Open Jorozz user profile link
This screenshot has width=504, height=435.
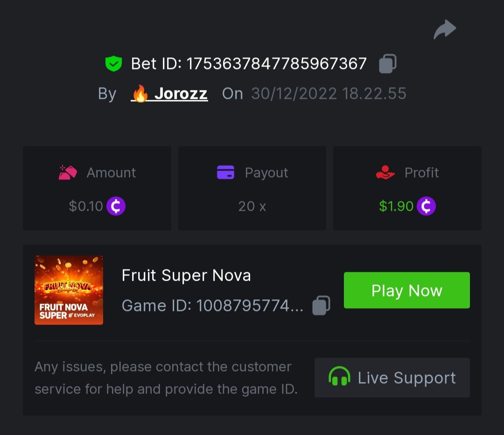pos(181,94)
